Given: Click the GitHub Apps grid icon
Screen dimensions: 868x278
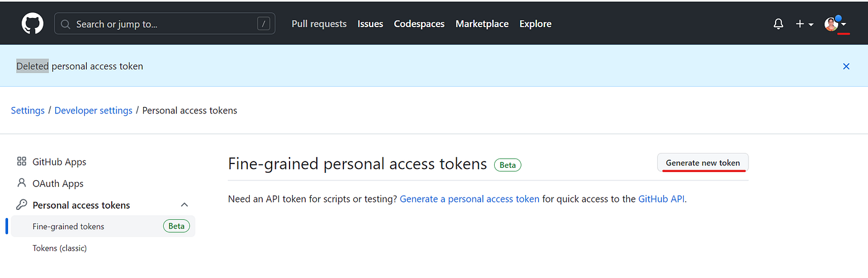Looking at the screenshot, I should (x=22, y=162).
